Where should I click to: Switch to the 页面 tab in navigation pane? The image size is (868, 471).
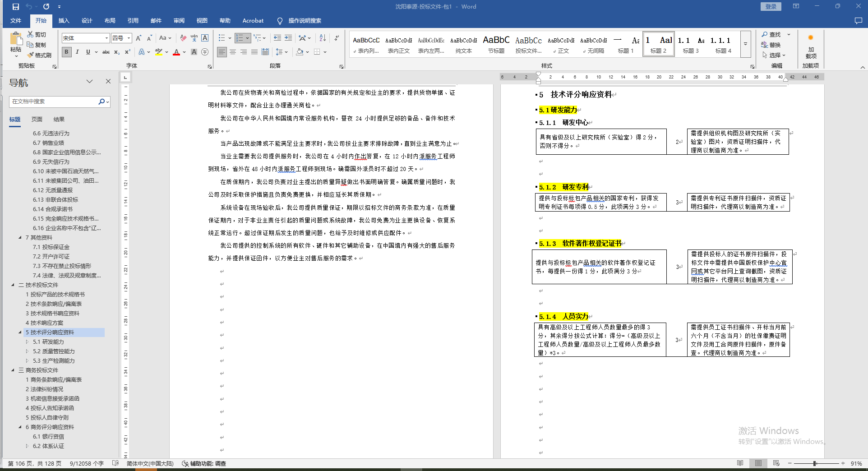[37, 119]
